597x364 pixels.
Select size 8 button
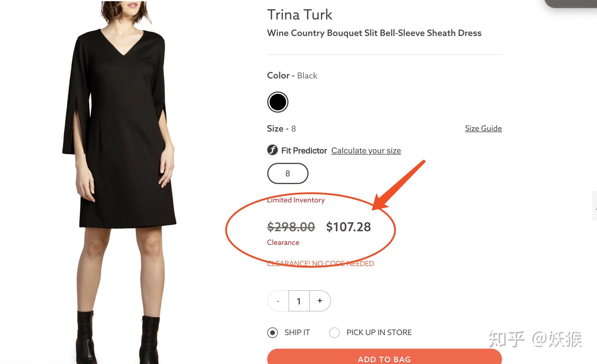pyautogui.click(x=288, y=173)
